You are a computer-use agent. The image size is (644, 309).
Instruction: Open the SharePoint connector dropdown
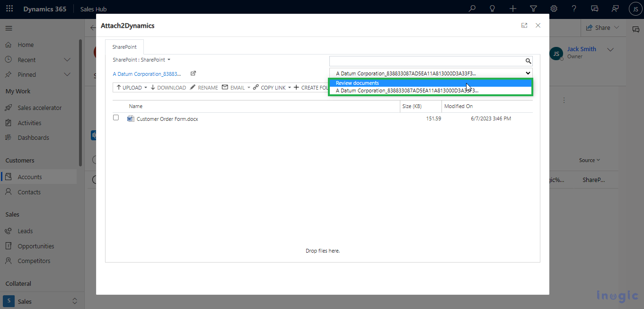coord(168,60)
